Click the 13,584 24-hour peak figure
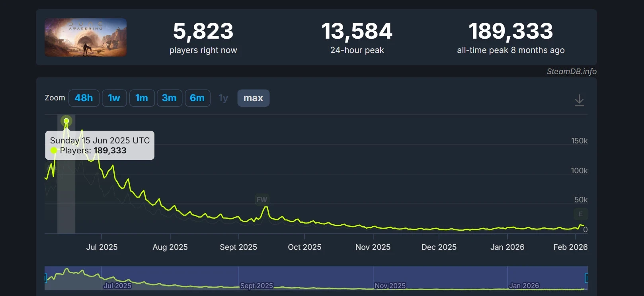The image size is (644, 296). [357, 31]
